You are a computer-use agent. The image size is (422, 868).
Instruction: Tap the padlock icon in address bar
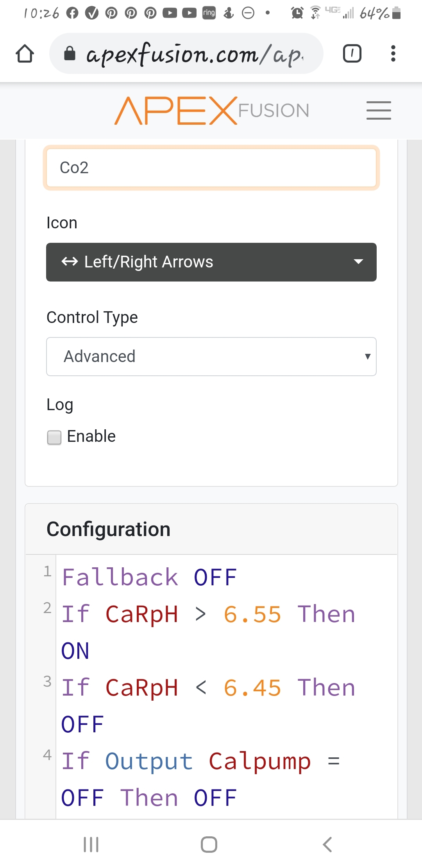click(x=70, y=54)
